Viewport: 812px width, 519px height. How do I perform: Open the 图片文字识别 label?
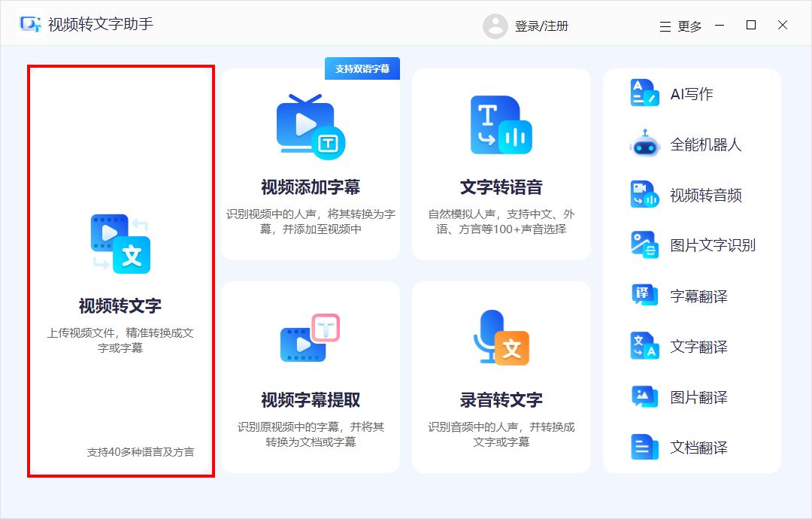713,245
